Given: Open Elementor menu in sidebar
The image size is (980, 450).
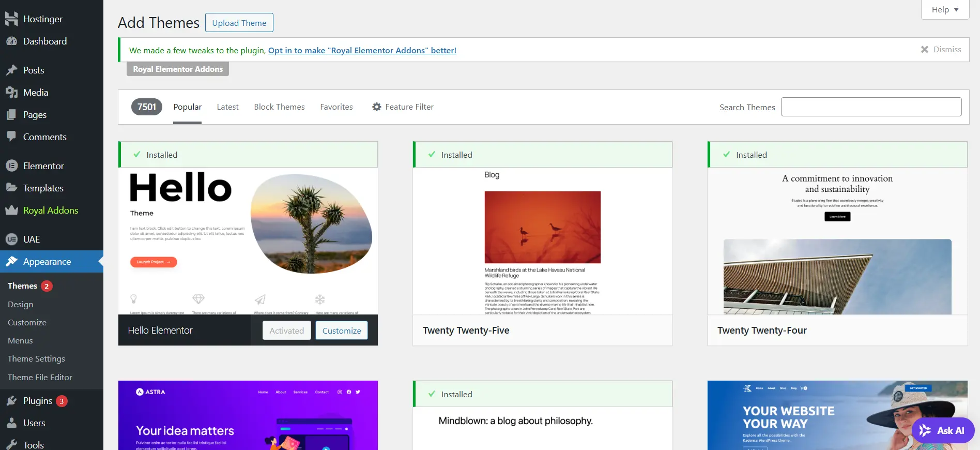Looking at the screenshot, I should [x=52, y=166].
